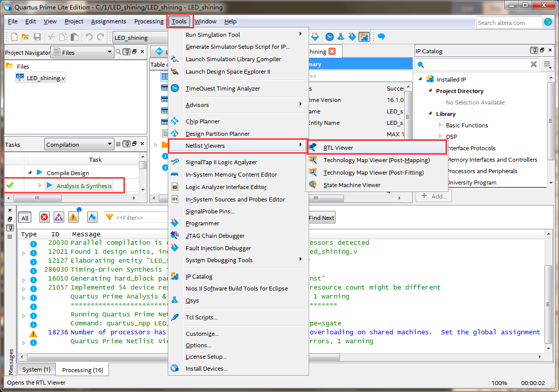This screenshot has height=392, width=559.
Task: Open the Processing menu
Action: click(149, 21)
